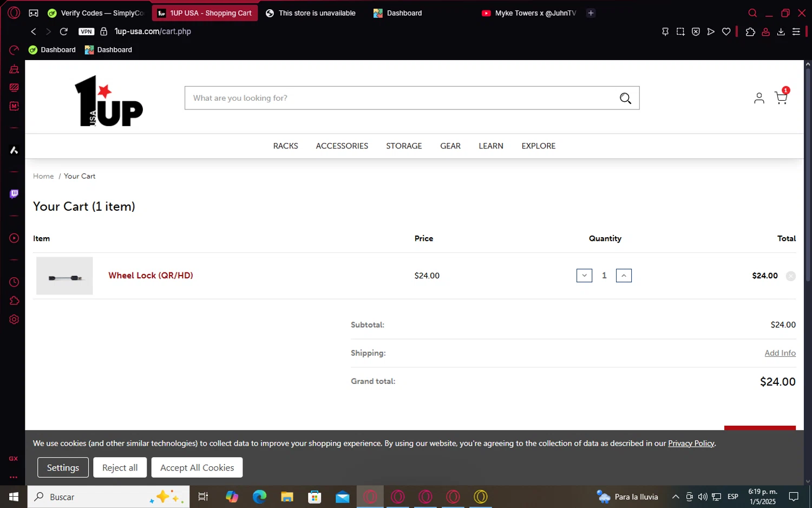Open second Dashboard bookmark in bookmarks bar
812x508 pixels.
(108, 50)
